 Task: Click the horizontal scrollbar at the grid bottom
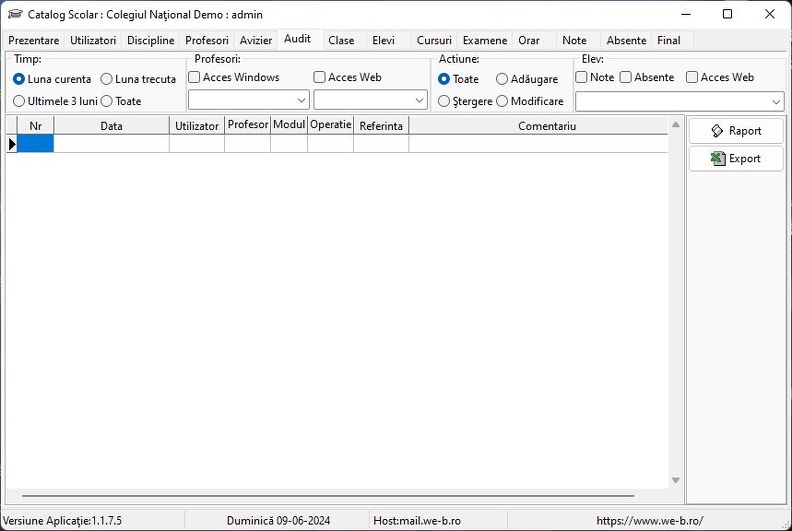pyautogui.click(x=328, y=496)
